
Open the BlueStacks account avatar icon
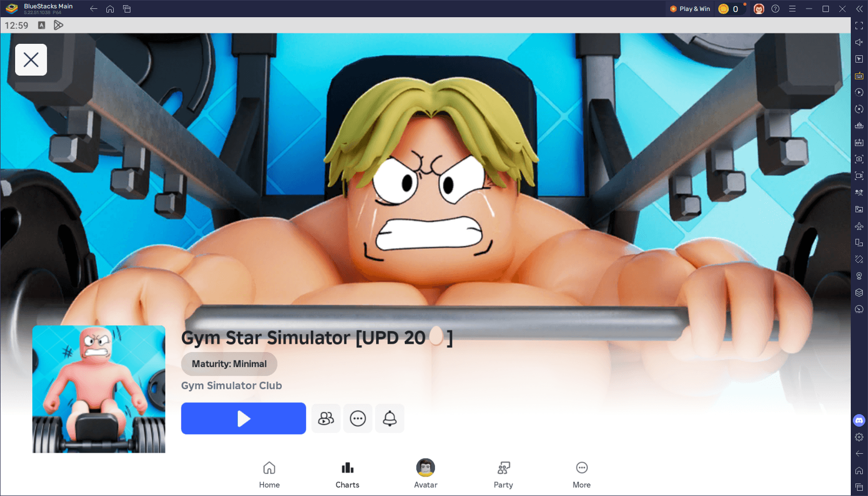pyautogui.click(x=759, y=9)
